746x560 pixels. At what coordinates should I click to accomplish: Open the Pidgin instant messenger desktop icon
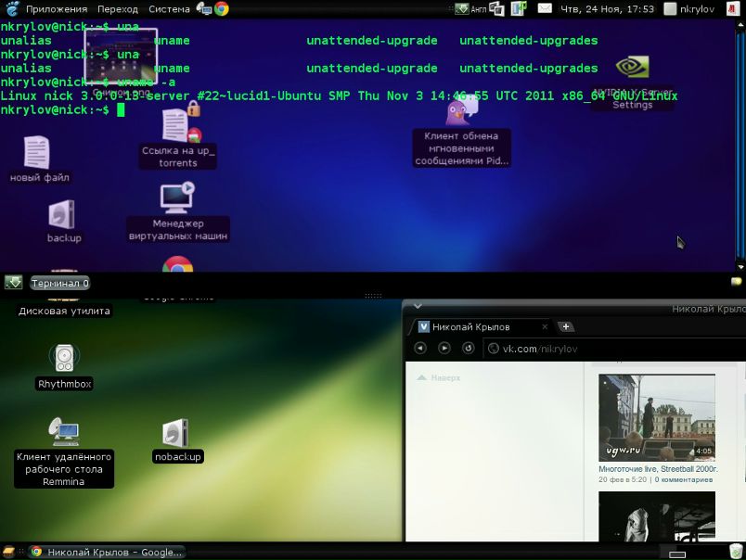pos(460,113)
